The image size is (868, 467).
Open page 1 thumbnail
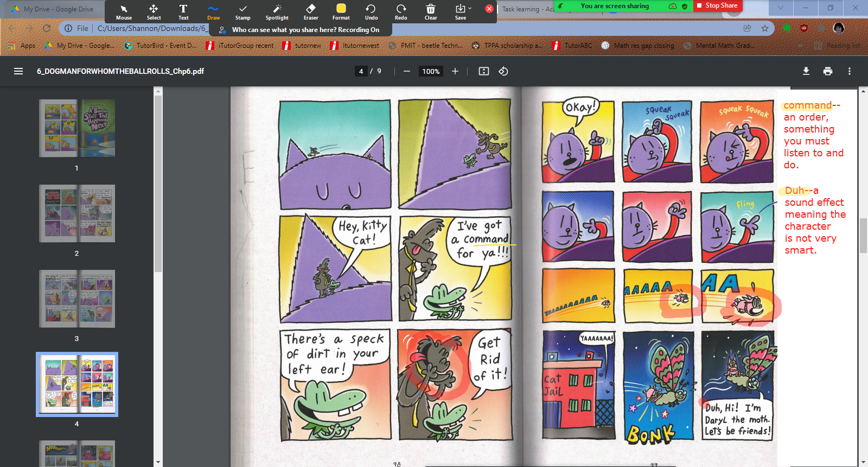[76, 128]
